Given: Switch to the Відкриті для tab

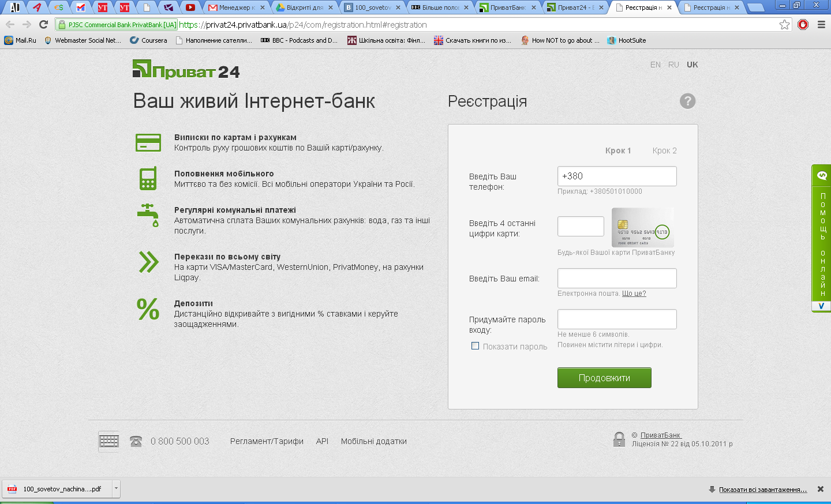Looking at the screenshot, I should [304, 7].
